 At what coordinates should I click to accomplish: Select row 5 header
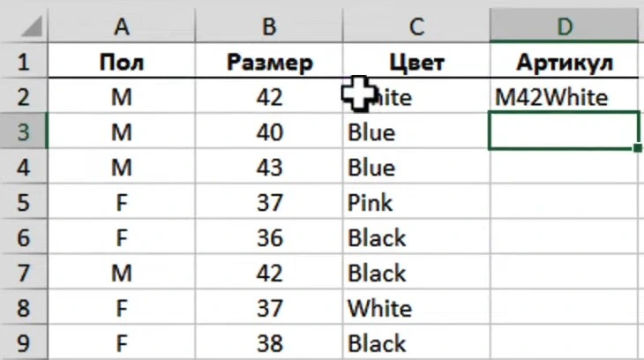pos(22,202)
